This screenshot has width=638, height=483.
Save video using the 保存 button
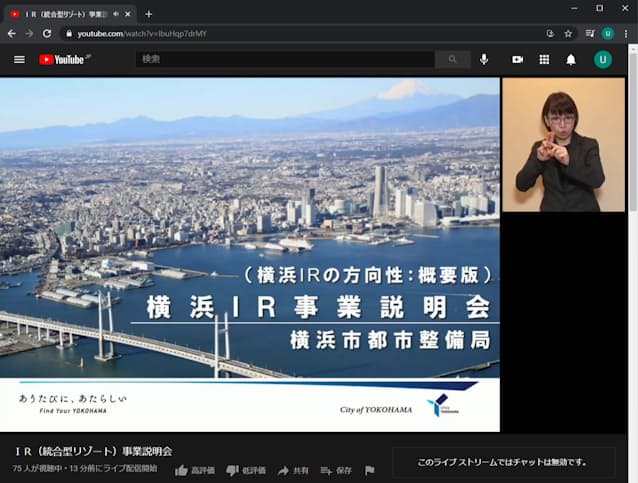pyautogui.click(x=336, y=470)
